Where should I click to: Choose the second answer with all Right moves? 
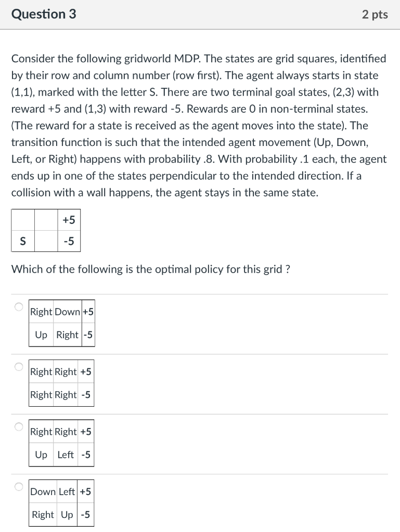point(18,367)
